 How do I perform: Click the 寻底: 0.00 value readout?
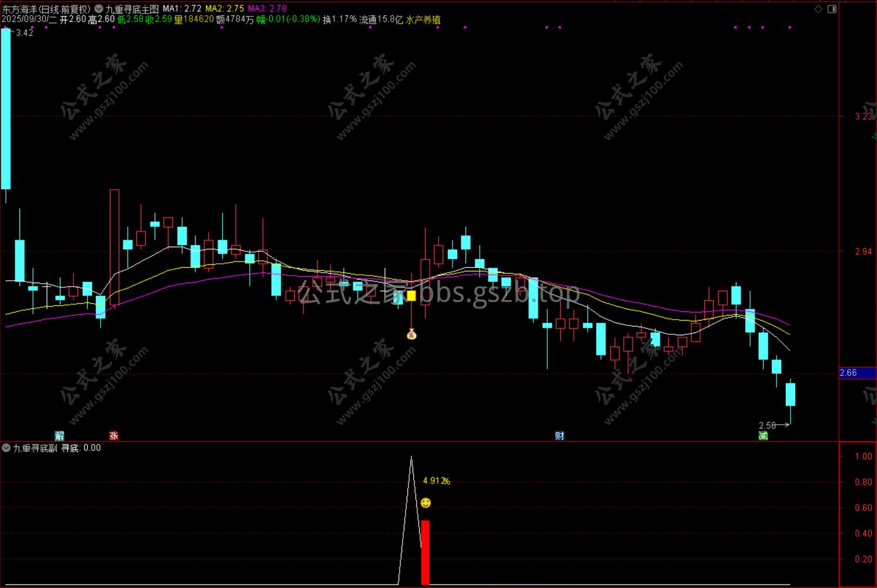(x=81, y=448)
